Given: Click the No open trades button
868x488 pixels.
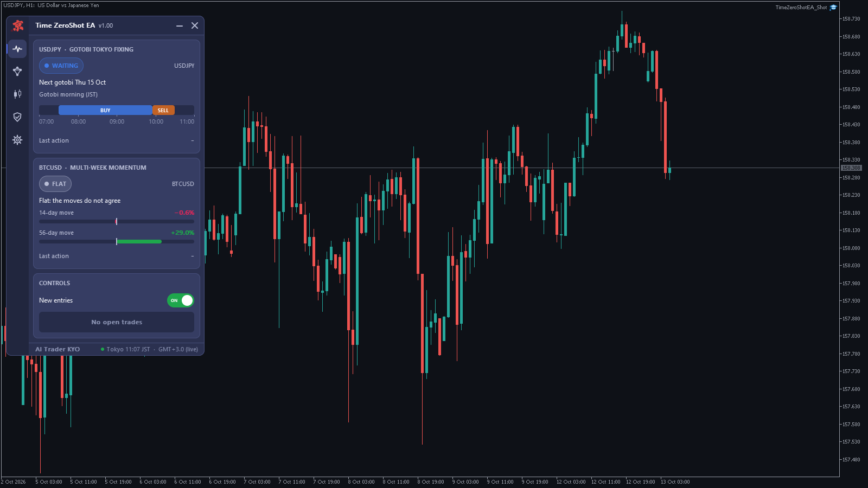Looking at the screenshot, I should [117, 322].
